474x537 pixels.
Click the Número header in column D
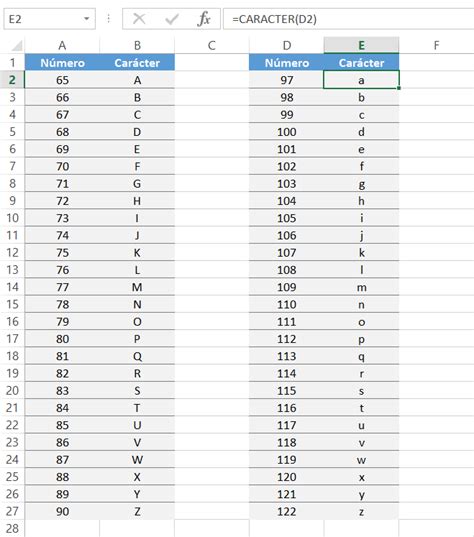pos(287,63)
